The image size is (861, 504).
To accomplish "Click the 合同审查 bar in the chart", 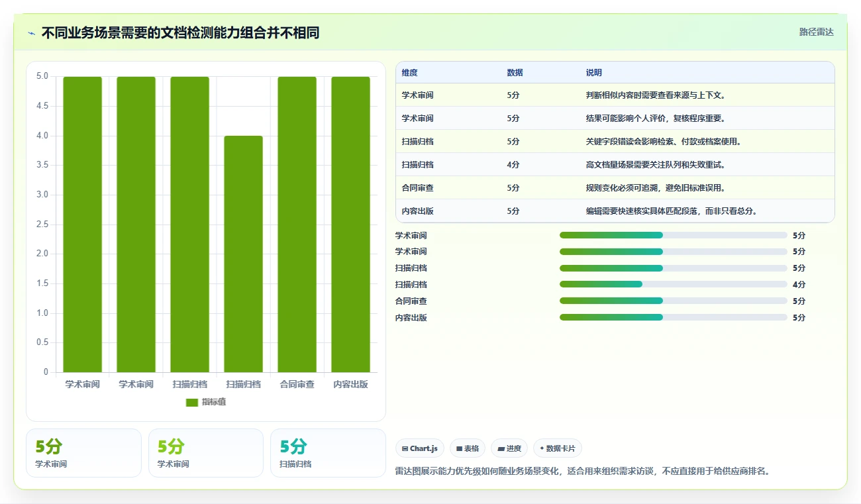I will (x=297, y=225).
